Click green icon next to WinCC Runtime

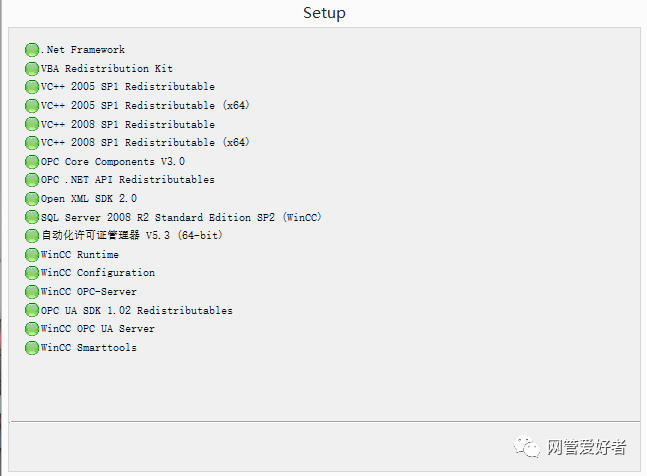(33, 255)
